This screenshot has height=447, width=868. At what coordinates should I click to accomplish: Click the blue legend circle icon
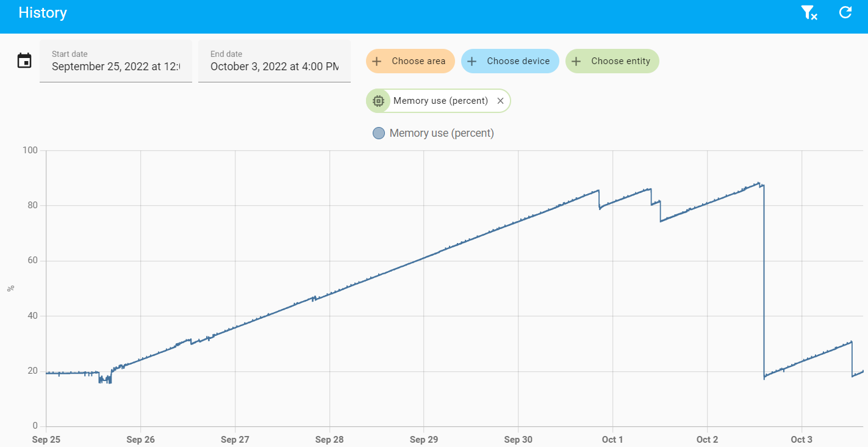(378, 133)
